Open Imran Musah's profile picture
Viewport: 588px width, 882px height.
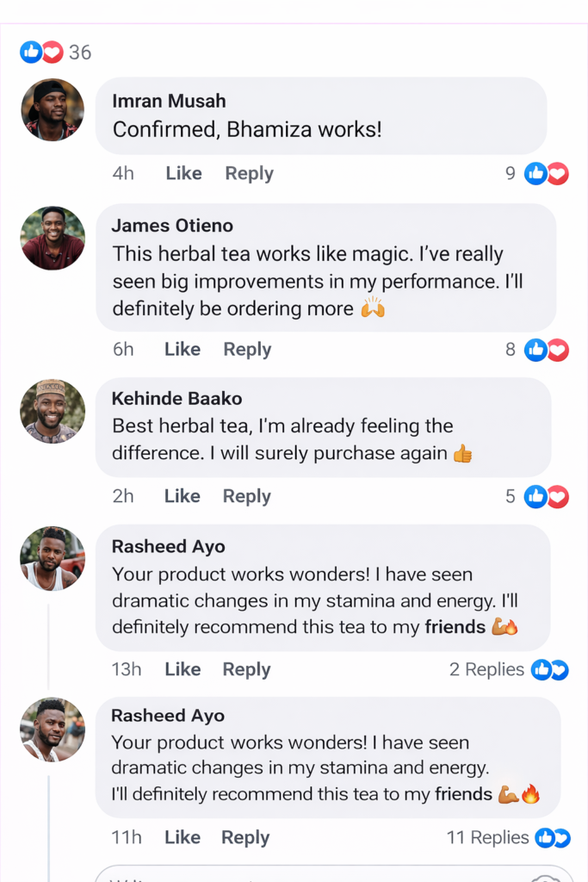(53, 110)
